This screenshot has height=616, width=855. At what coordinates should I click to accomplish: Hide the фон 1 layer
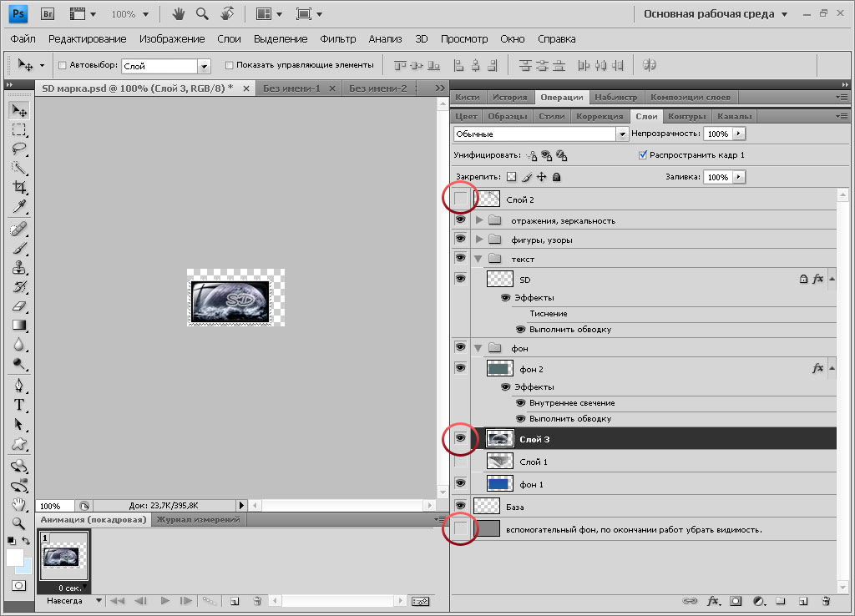coord(461,483)
